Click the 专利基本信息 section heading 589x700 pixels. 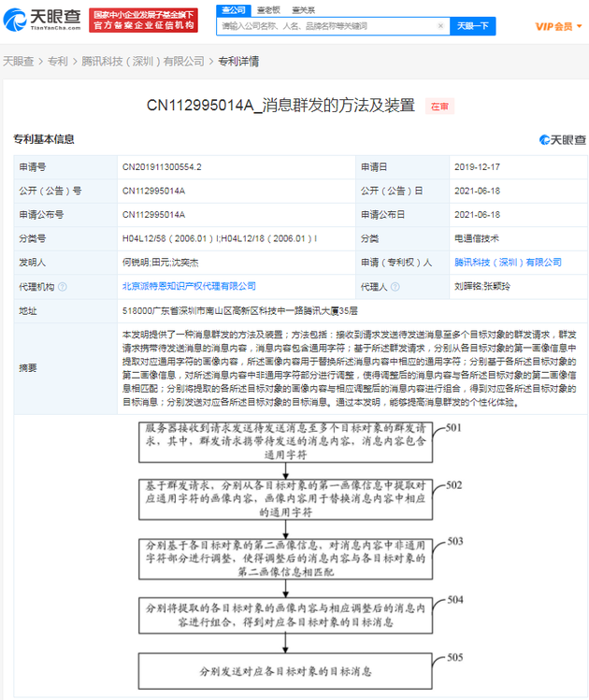coord(44,139)
